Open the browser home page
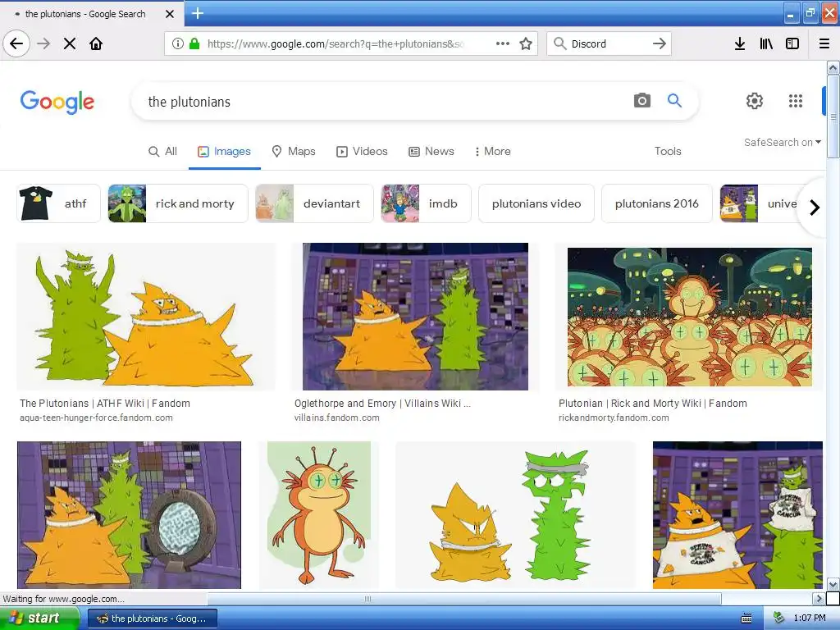840x630 pixels. pos(96,43)
